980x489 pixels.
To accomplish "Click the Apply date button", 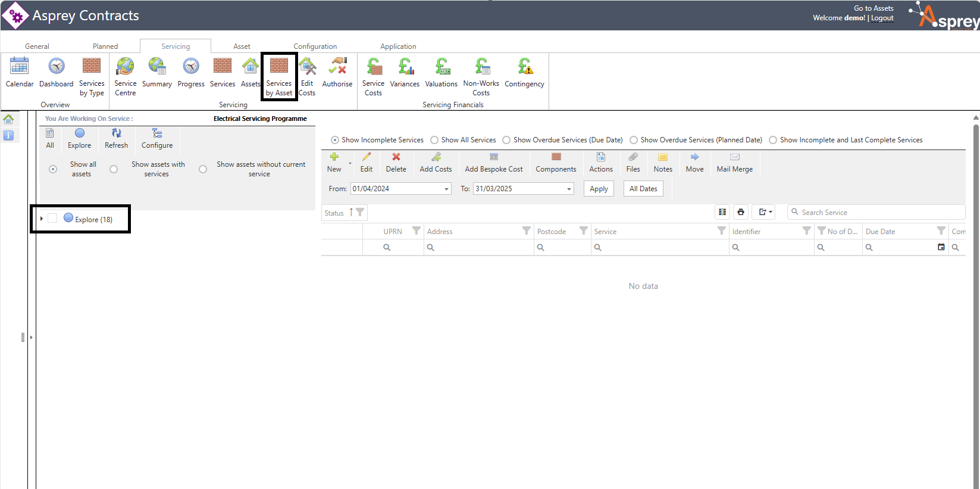I will click(599, 189).
